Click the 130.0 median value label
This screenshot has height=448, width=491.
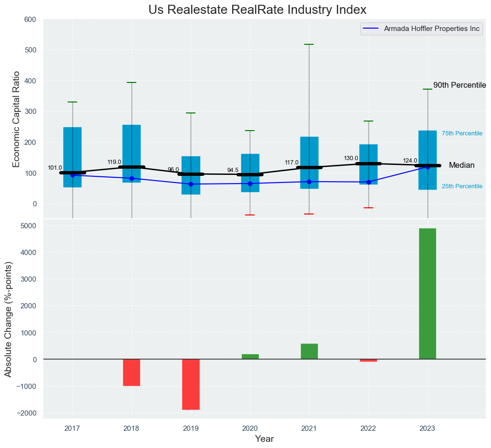[351, 158]
